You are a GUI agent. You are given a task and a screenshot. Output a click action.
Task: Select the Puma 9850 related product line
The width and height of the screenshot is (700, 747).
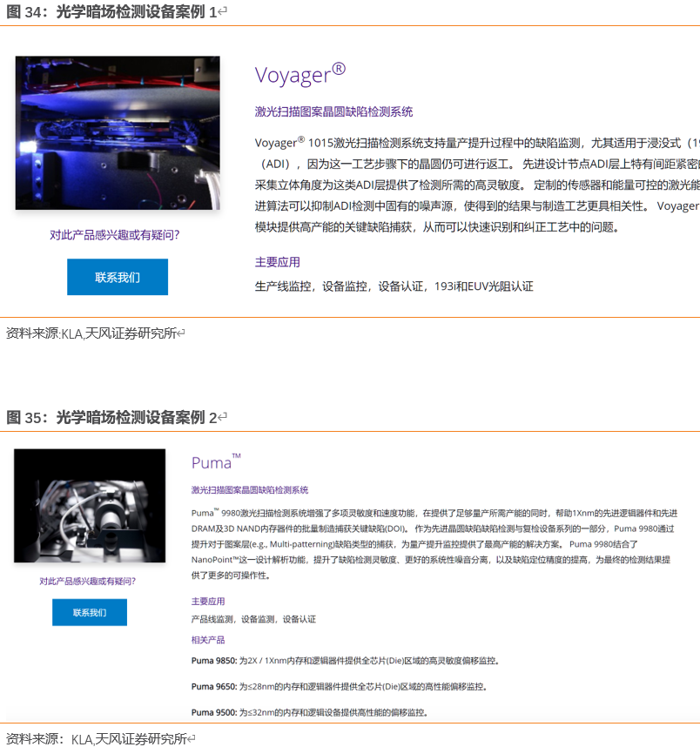(x=345, y=661)
